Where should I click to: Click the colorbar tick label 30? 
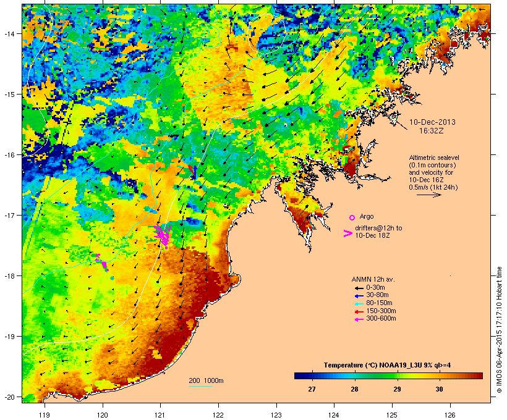[439, 389]
